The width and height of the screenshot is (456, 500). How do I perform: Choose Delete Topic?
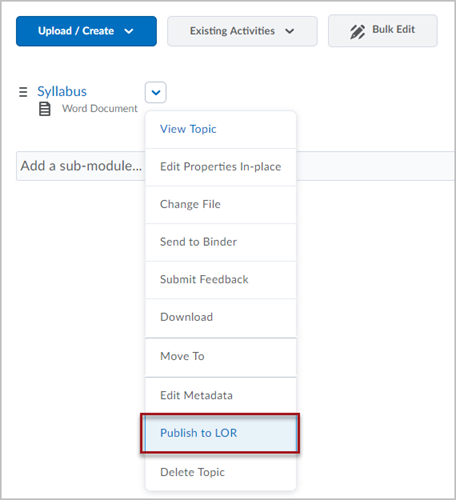coord(221,472)
